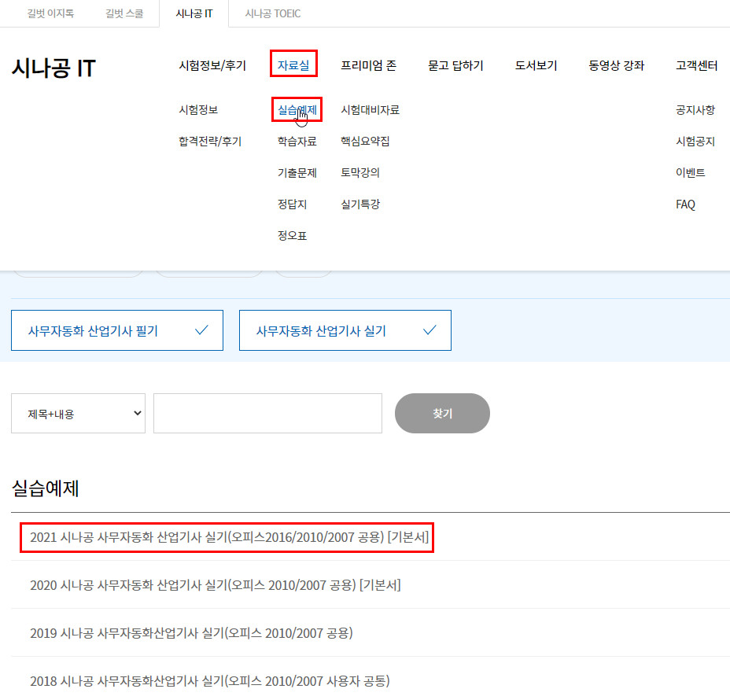730x700 pixels.
Task: Open the 도서보기 menu
Action: 536,65
